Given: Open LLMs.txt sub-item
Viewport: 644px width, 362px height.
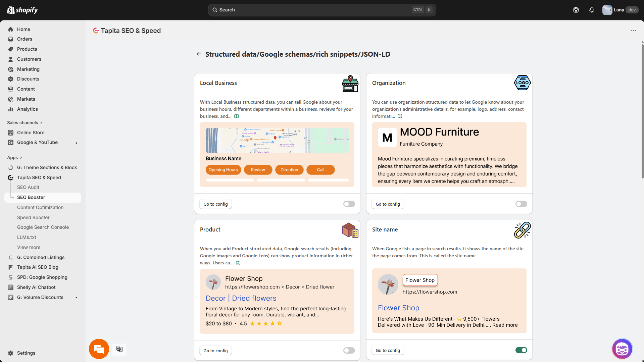Looking at the screenshot, I should [x=27, y=237].
